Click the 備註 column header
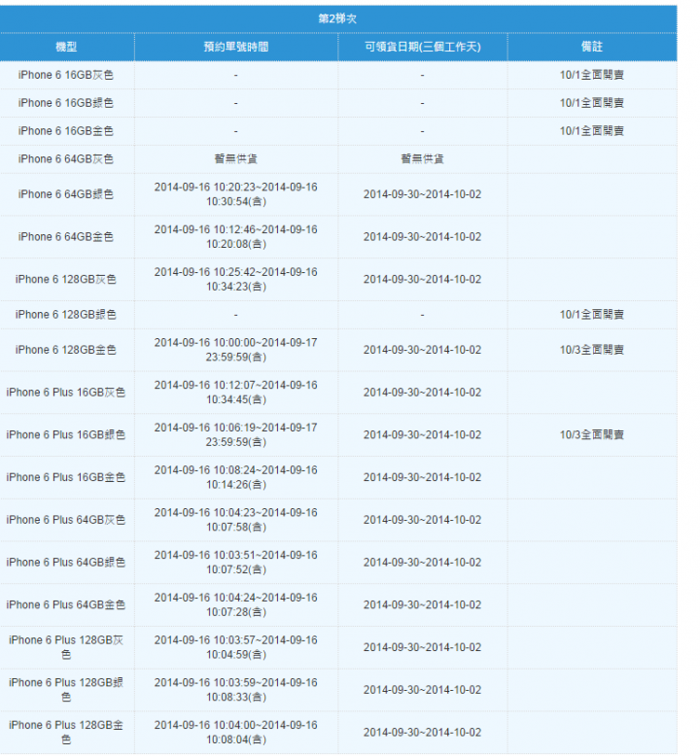This screenshot has height=756, width=700. tap(592, 47)
